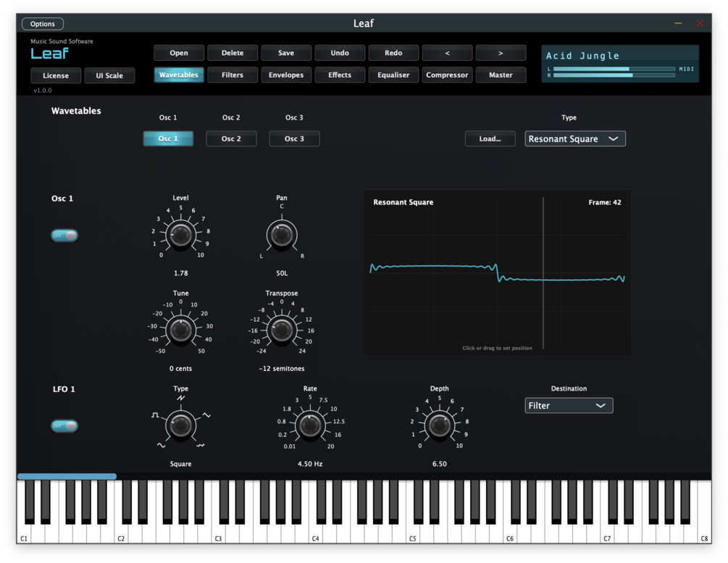Switch to the Wavetables tab
728x563 pixels.
point(179,75)
